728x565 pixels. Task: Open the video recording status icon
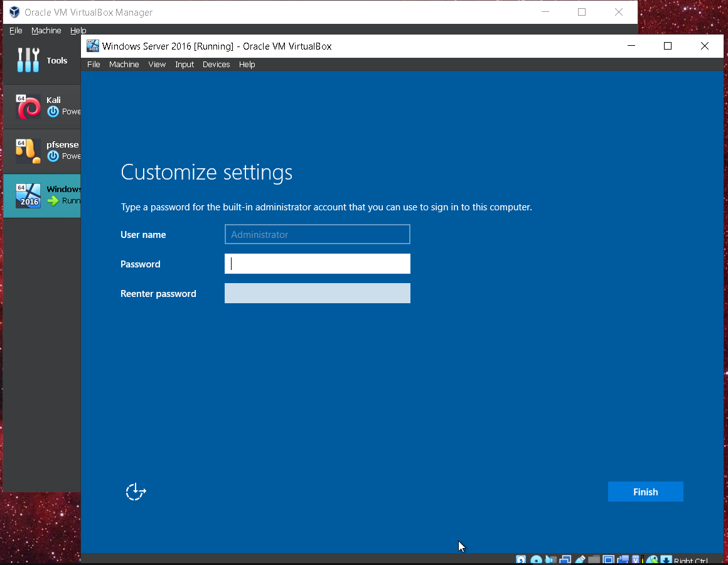coord(624,559)
